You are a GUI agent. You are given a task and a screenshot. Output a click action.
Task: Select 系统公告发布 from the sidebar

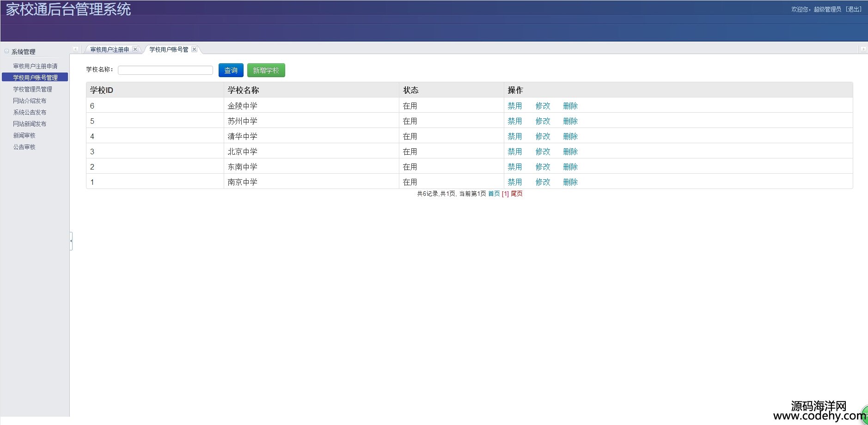click(30, 112)
